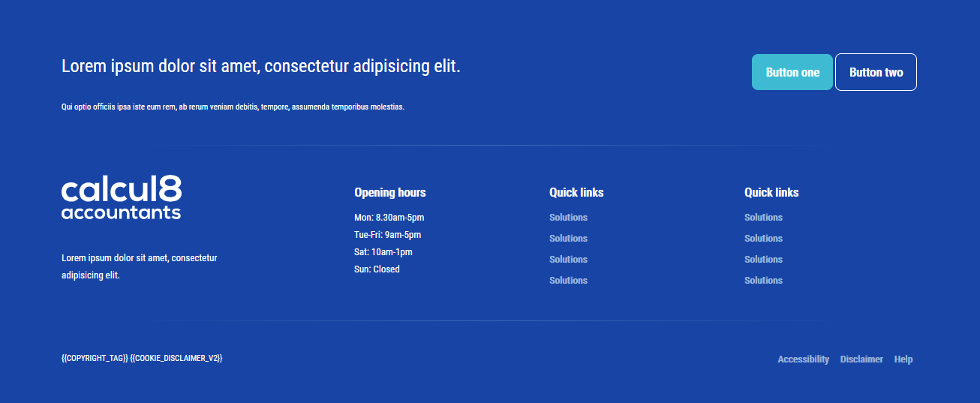This screenshot has height=403, width=980.
Task: Open third Solutions link in left Quick links column
Action: (x=568, y=260)
